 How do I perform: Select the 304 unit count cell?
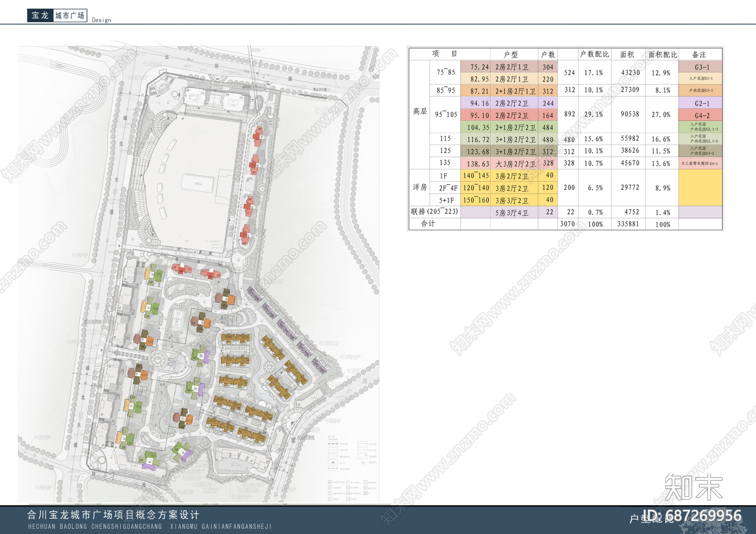548,67
